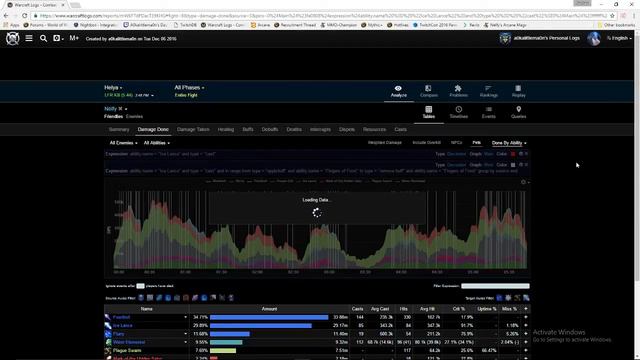The height and width of the screenshot is (360, 640).
Task: Select the Tables view icon
Action: tap(429, 109)
